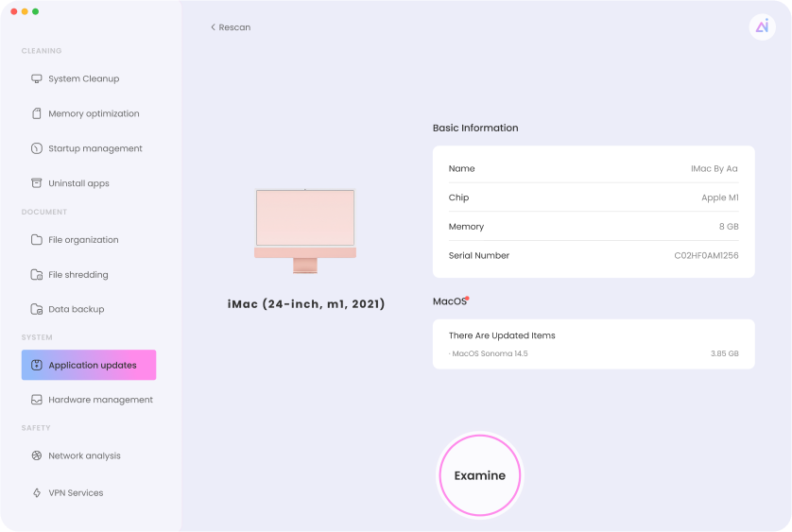Viewport: 792px width, 532px height.
Task: Click the DOCUMENT section header
Action: coord(43,213)
